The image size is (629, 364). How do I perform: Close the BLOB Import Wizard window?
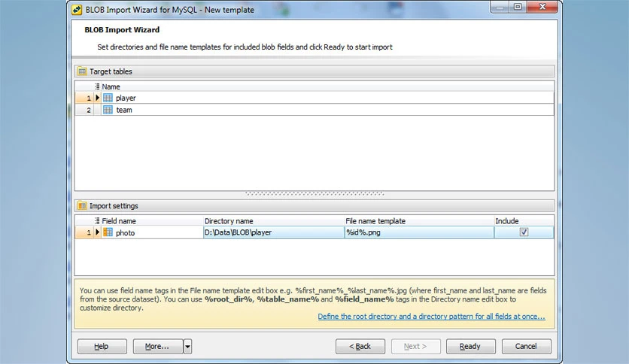click(542, 8)
